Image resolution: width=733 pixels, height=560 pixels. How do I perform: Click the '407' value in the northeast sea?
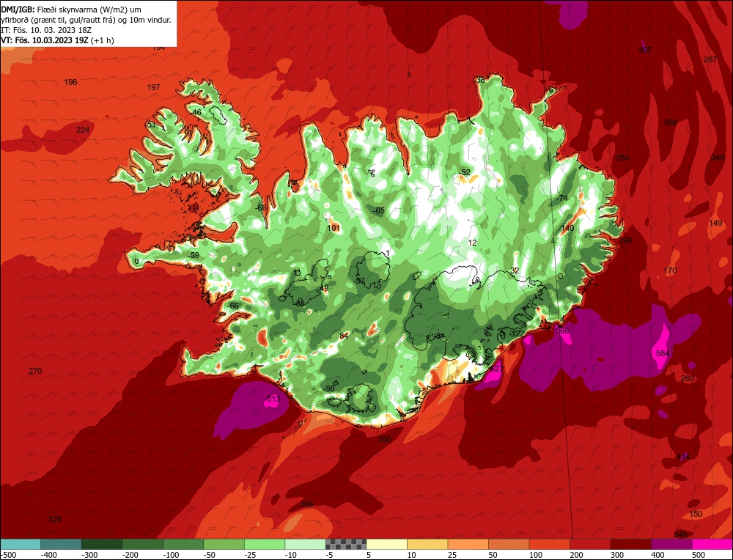pyautogui.click(x=644, y=50)
